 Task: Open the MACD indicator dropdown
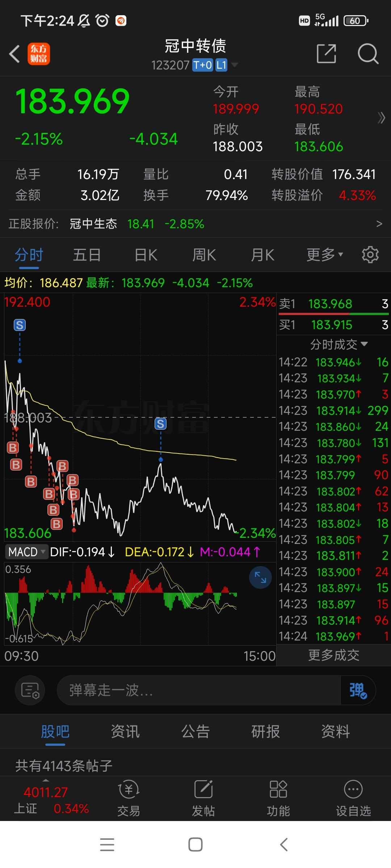(x=26, y=552)
